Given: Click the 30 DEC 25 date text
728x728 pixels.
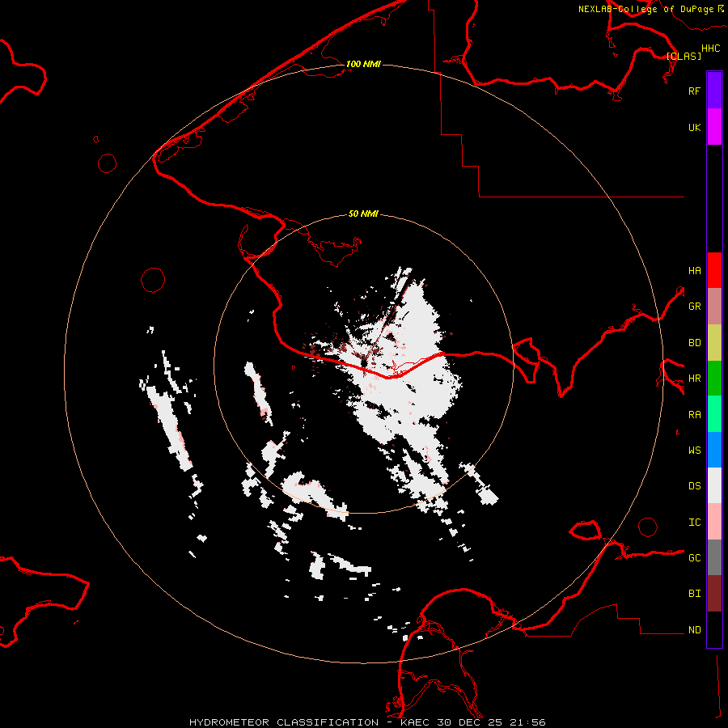Looking at the screenshot, I should pos(471,722).
